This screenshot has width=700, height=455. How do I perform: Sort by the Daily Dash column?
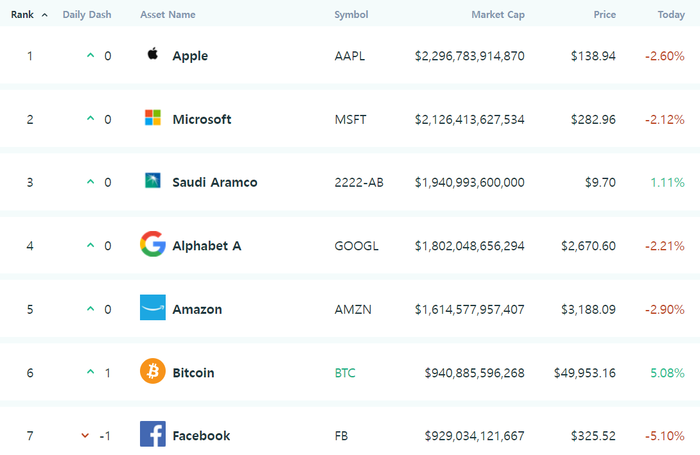point(87,15)
